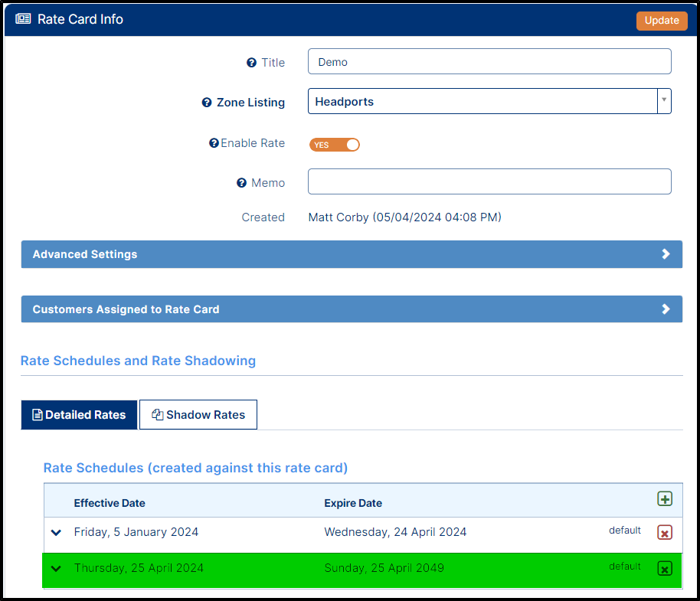The width and height of the screenshot is (700, 601).
Task: Add a new rate schedule with green plus
Action: point(664,499)
